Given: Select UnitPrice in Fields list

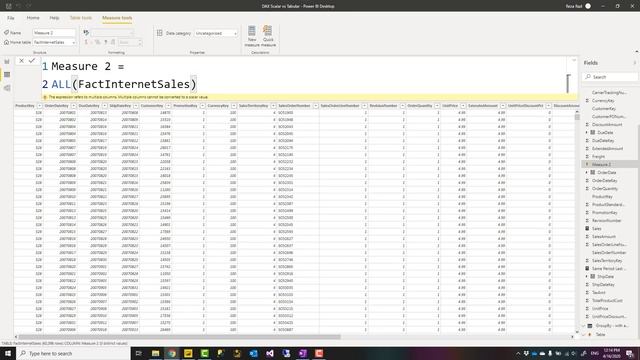Looking at the screenshot, I should click(600, 309).
